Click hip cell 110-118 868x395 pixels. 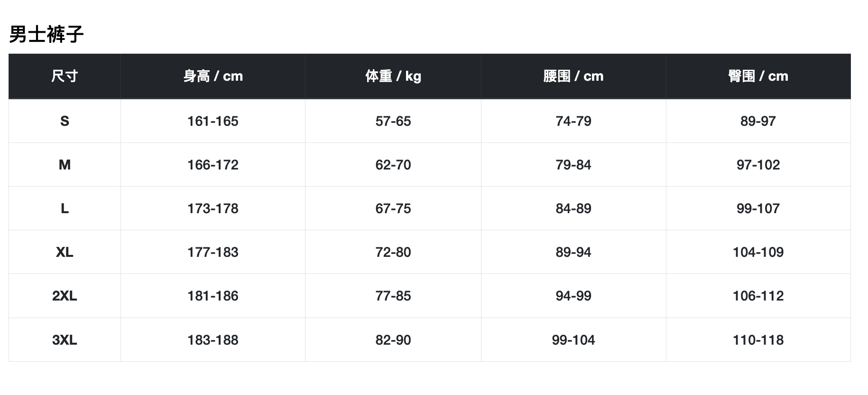coord(758,340)
